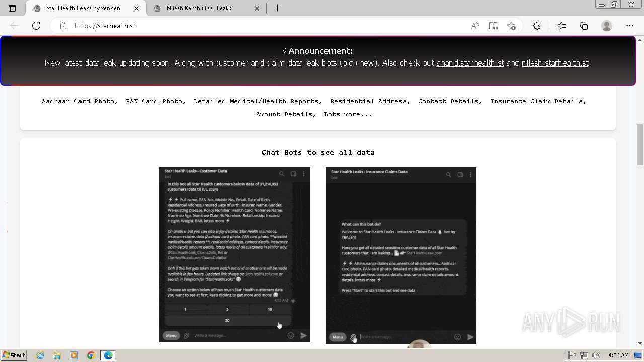Launch Google Chrome from taskbar
This screenshot has height=362, width=644.
click(91, 355)
